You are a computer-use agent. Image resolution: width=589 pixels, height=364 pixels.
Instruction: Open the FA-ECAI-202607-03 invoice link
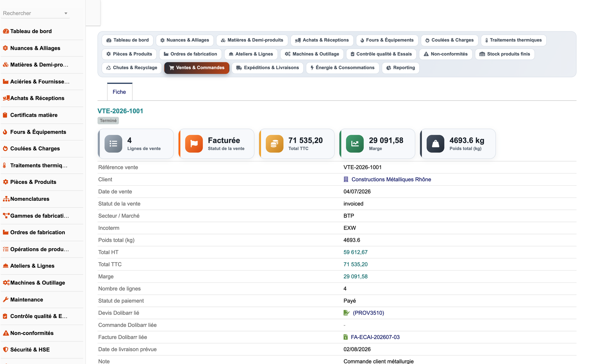[x=375, y=337]
